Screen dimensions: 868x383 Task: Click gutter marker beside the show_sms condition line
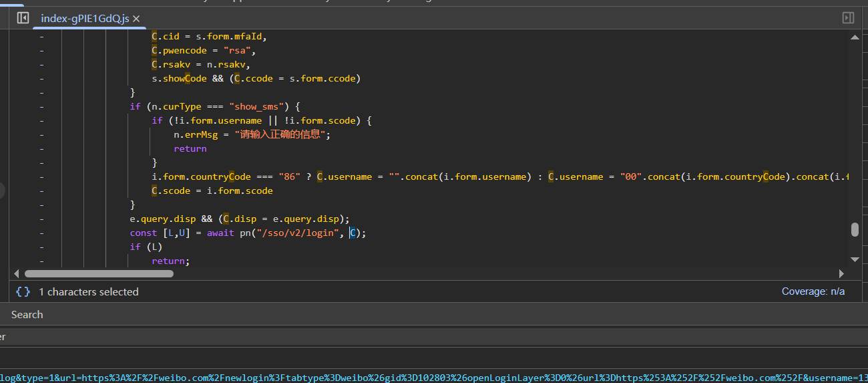[x=41, y=106]
